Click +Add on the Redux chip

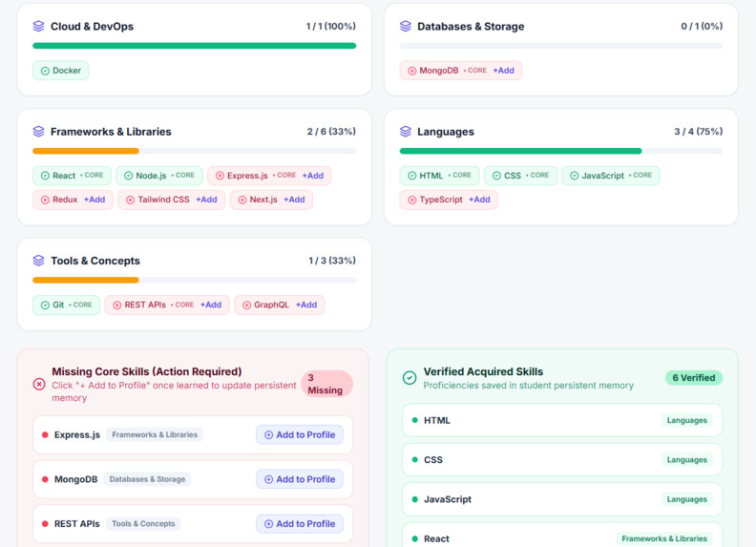click(x=94, y=200)
